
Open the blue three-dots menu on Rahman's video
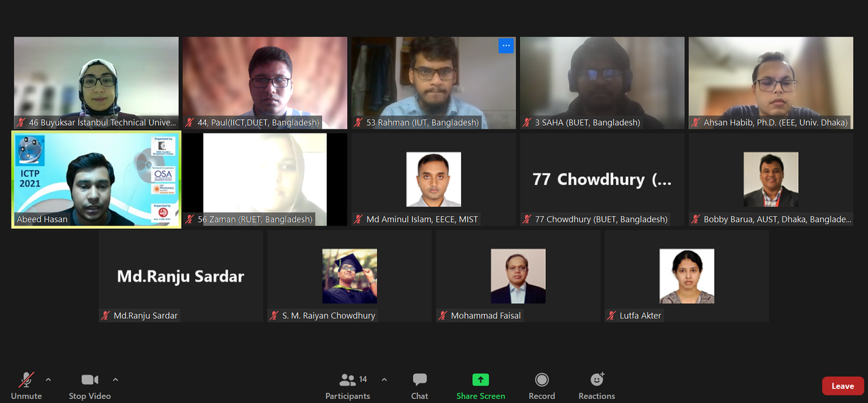tap(506, 45)
